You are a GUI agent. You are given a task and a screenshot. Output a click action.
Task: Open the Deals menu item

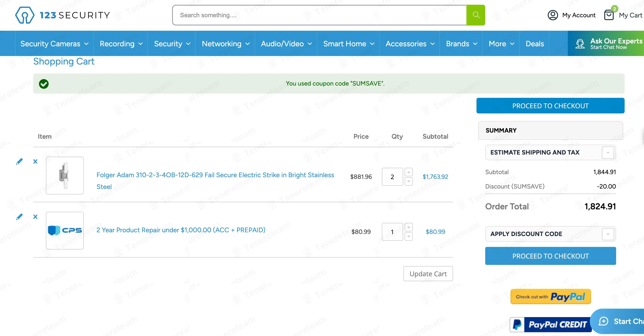[x=534, y=44]
